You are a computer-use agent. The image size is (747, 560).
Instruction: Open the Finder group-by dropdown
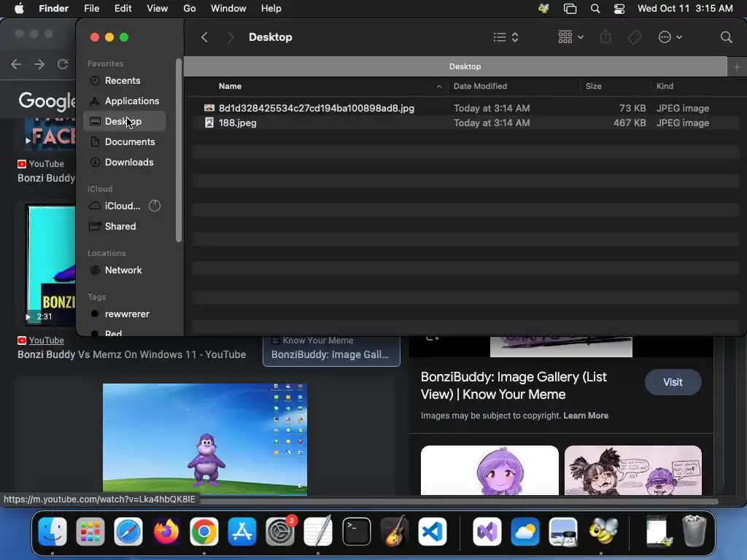coord(570,37)
